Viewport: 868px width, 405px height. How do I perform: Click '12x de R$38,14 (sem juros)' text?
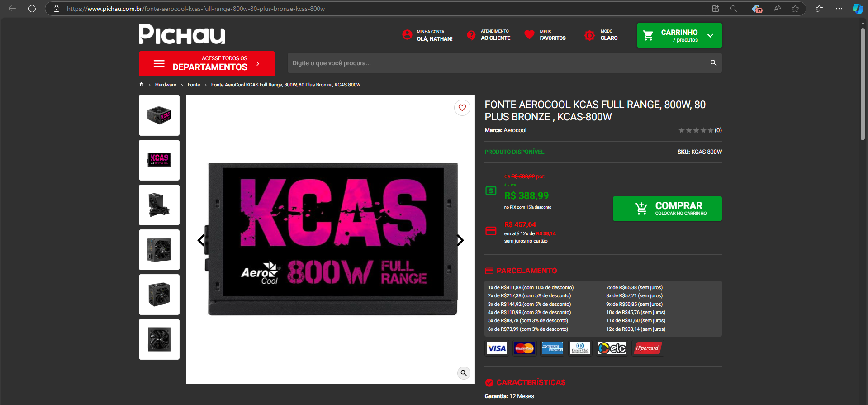pyautogui.click(x=636, y=329)
